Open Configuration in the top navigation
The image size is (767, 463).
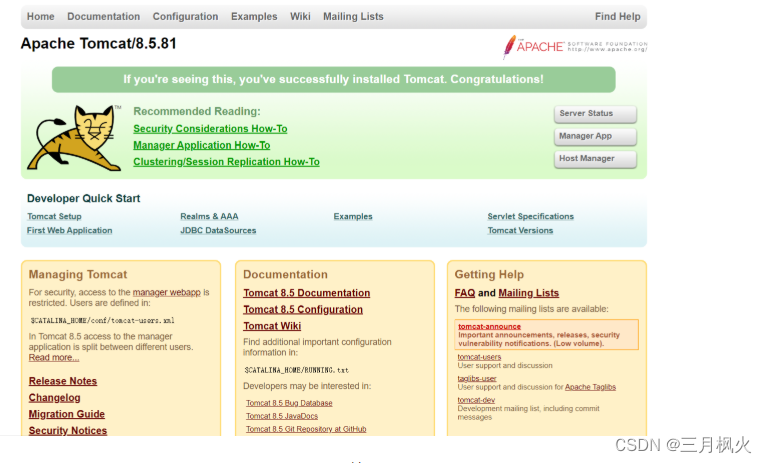coord(185,17)
